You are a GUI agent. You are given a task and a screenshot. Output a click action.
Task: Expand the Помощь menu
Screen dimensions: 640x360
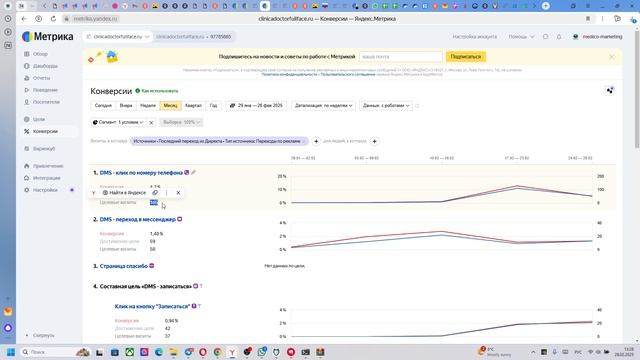pos(521,37)
